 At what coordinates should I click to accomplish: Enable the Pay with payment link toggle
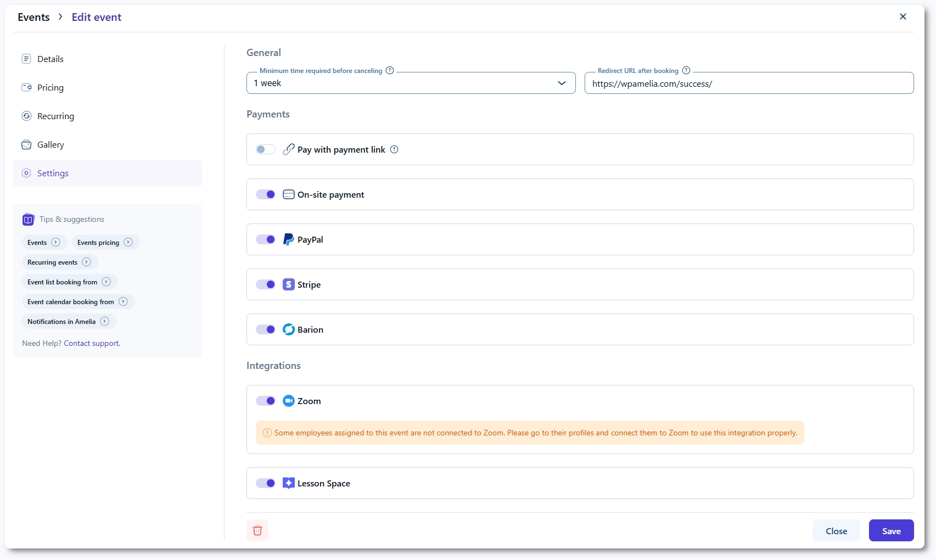[266, 149]
